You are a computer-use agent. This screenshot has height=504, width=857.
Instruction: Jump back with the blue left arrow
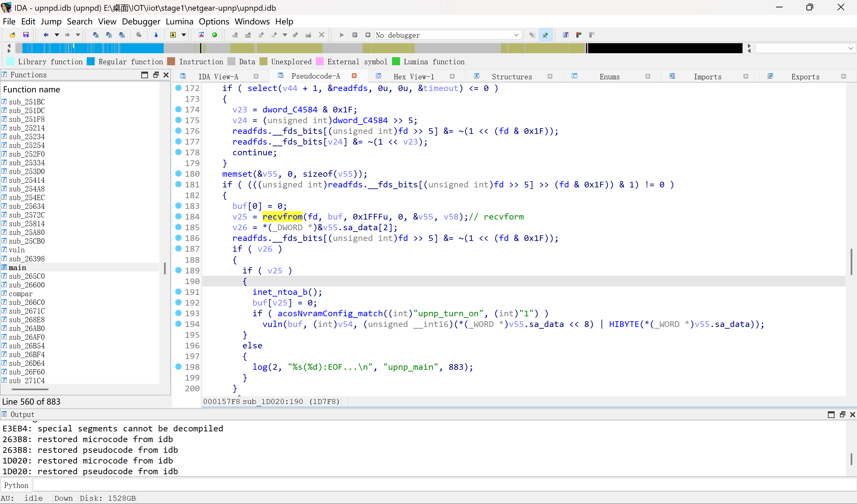point(46,35)
